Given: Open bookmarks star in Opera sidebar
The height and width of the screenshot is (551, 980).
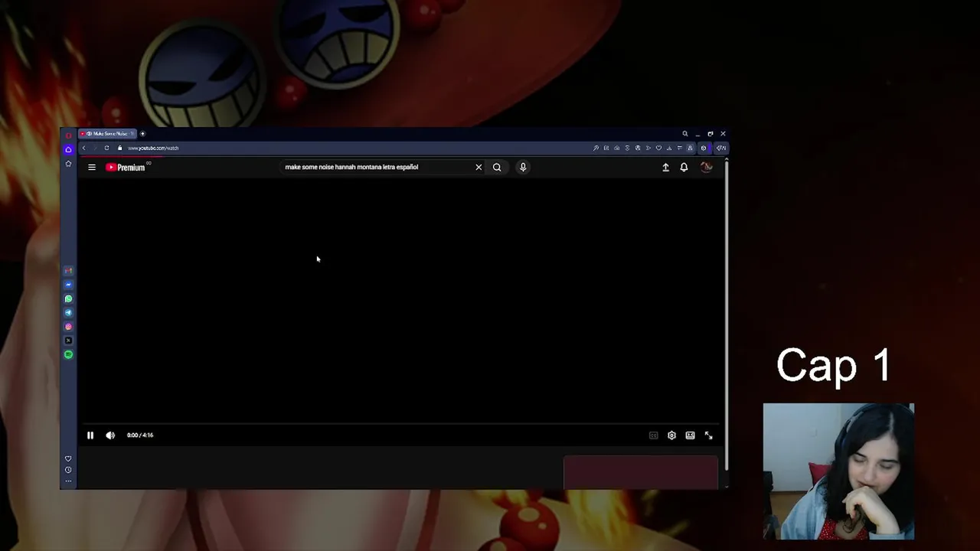Looking at the screenshot, I should point(68,164).
